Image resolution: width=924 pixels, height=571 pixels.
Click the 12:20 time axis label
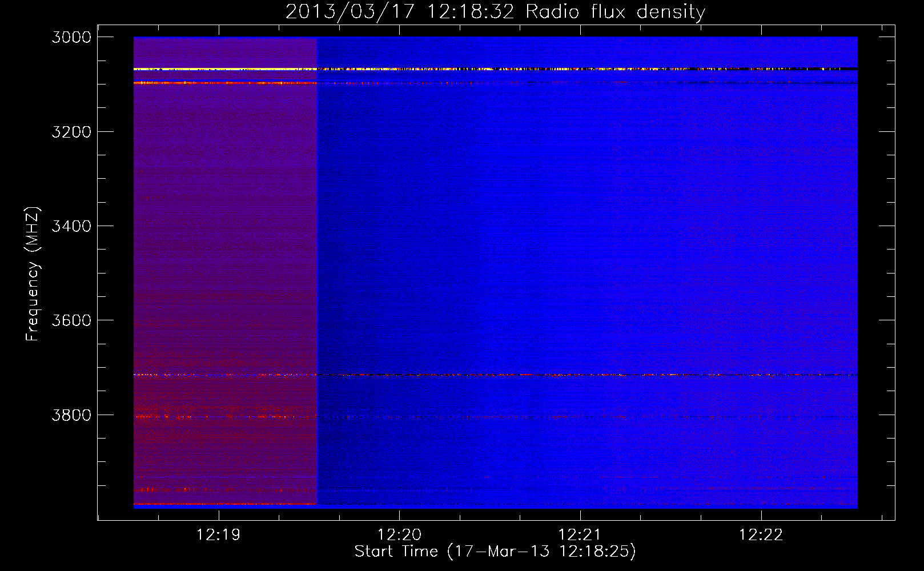(399, 535)
